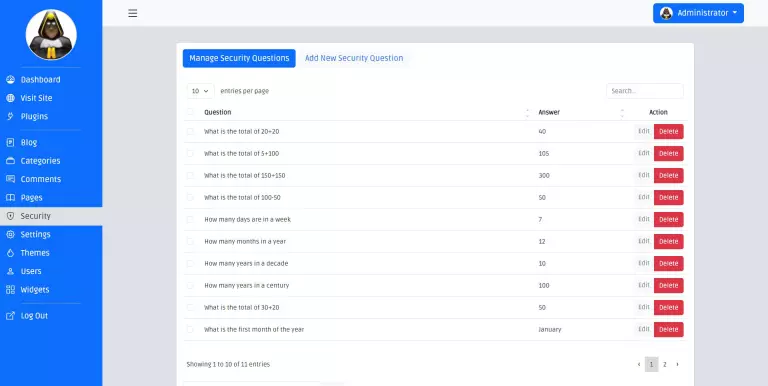Click the Users person icon
Image resolution: width=768 pixels, height=386 pixels.
(x=10, y=271)
